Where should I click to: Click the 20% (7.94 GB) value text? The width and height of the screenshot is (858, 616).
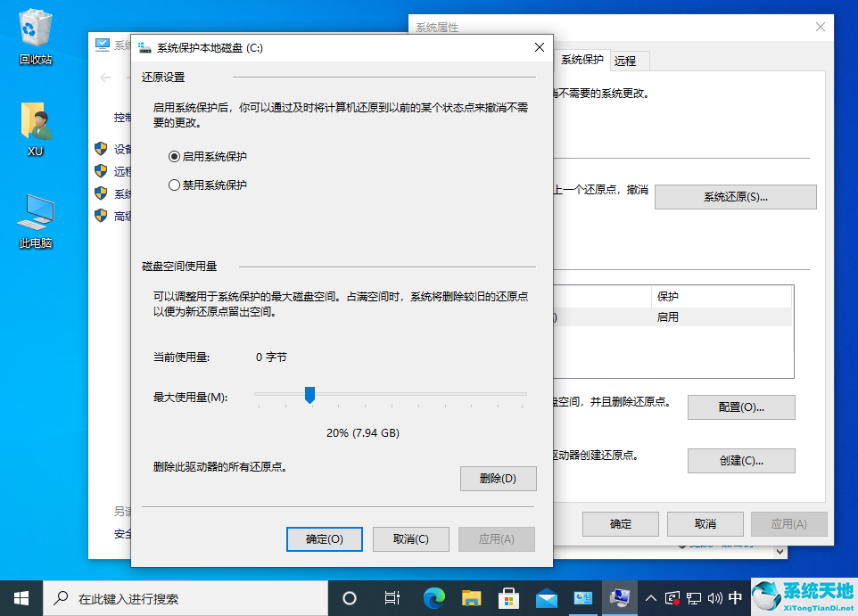[363, 433]
